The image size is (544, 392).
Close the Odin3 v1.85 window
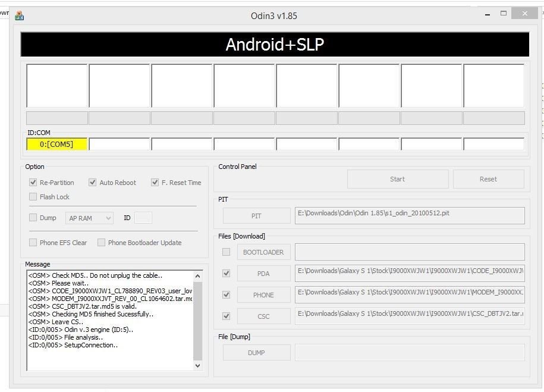point(524,14)
